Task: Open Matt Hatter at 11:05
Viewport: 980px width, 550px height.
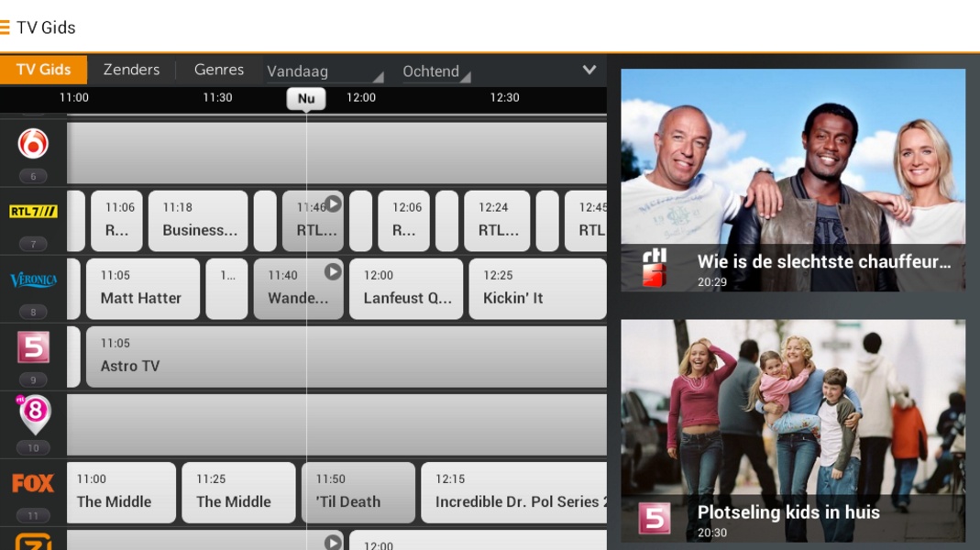Action: pos(143,289)
